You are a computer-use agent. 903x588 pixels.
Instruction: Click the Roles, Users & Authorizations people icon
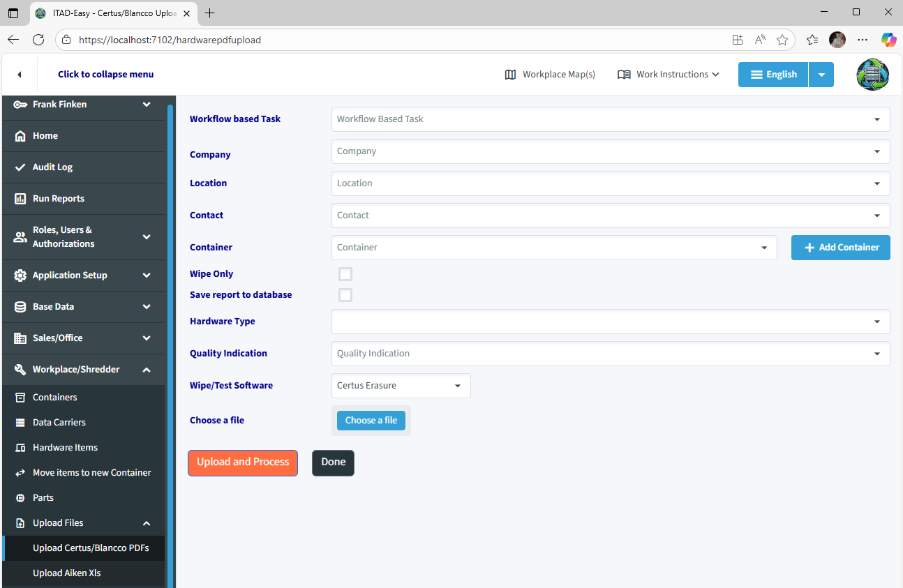pos(20,237)
